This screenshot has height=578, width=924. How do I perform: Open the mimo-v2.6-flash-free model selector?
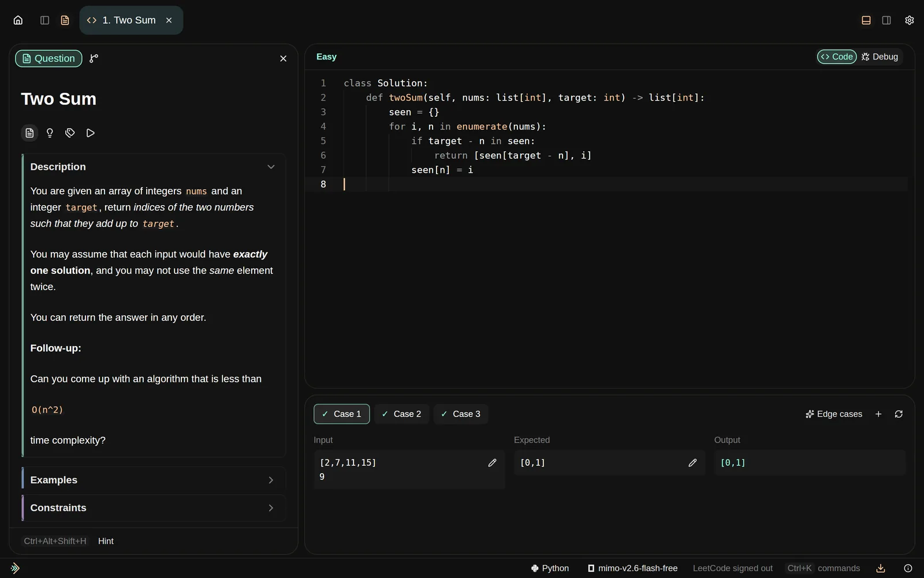[632, 568]
